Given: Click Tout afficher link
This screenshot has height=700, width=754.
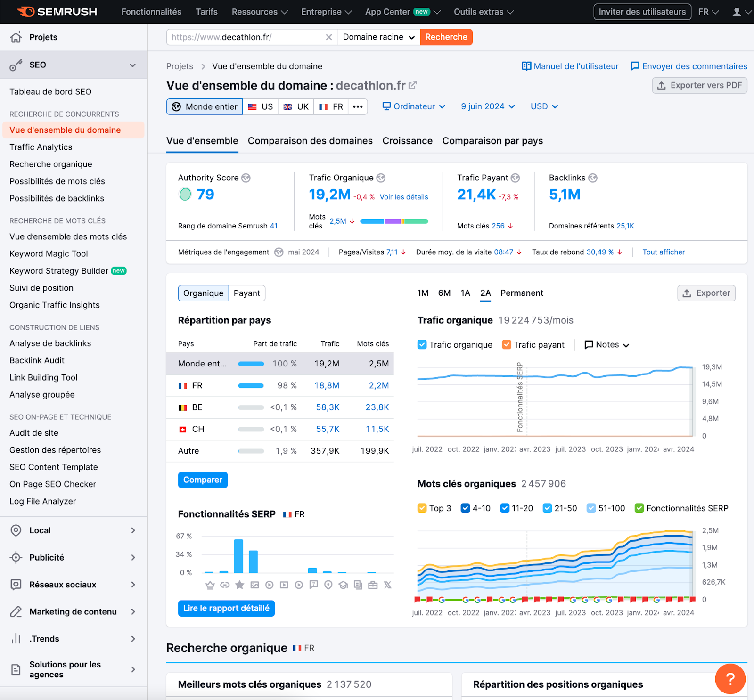Looking at the screenshot, I should click(664, 252).
